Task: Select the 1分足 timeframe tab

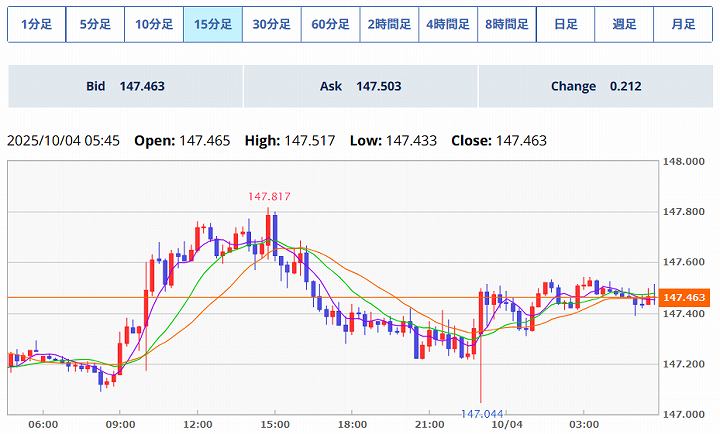Action: click(36, 24)
